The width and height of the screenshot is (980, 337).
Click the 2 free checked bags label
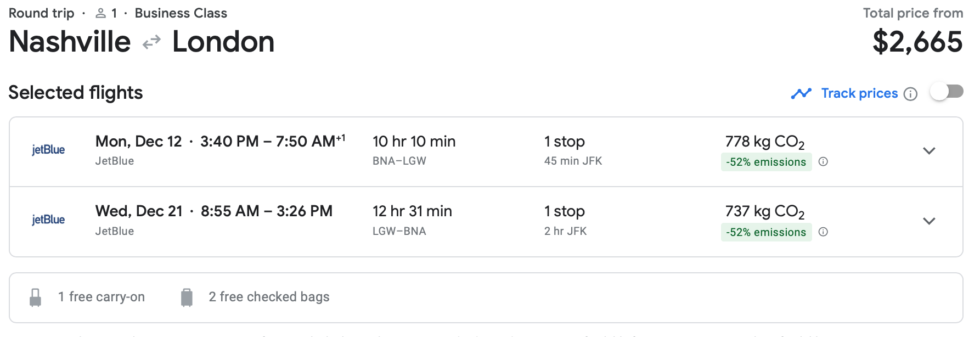269,297
